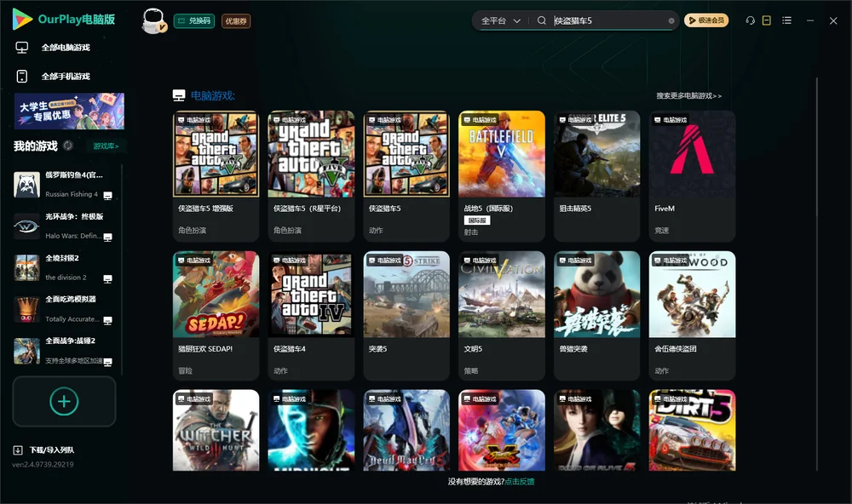This screenshot has height=504, width=852.
Task: Open the FiveM game card
Action: (692, 176)
